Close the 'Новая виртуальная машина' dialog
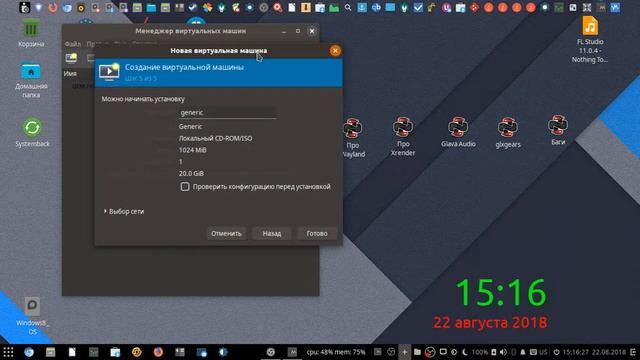Image resolution: width=640 pixels, height=360 pixels. [335, 51]
